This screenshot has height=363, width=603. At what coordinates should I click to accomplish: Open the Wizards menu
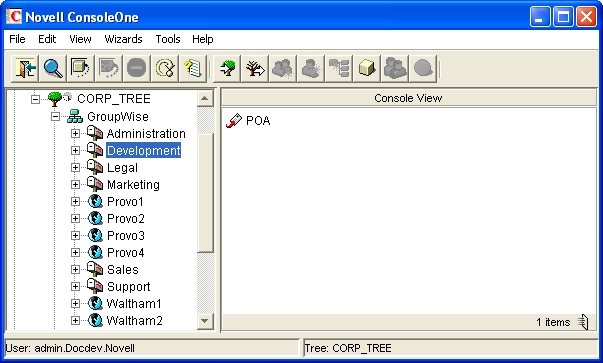tap(123, 39)
